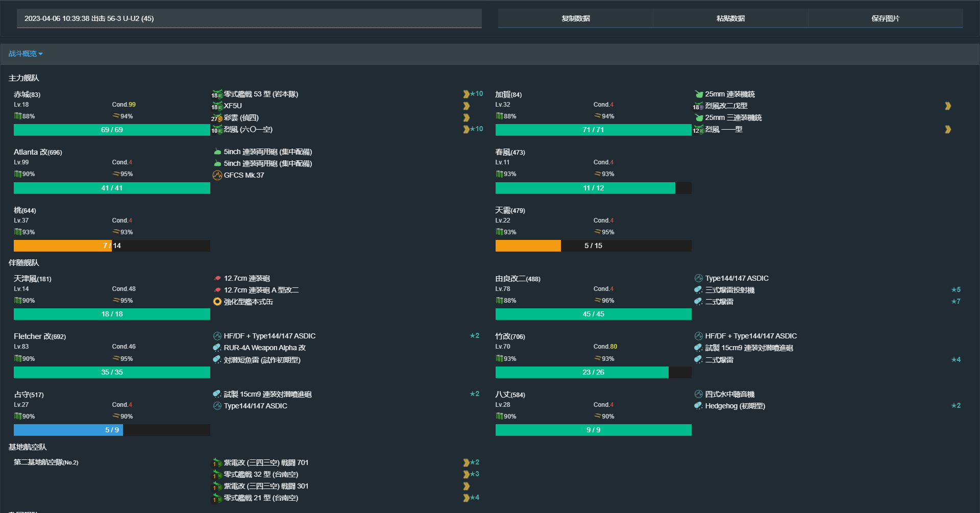The image size is (980, 513).
Task: Click the 強化型艦本式缶 boiler icon
Action: pos(217,302)
